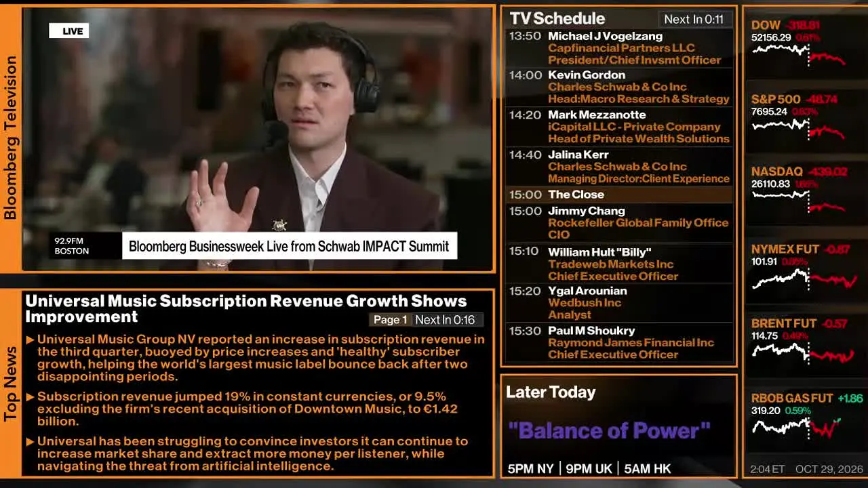868x488 pixels.
Task: Click the NASDAQ value 26110.83
Action: tap(771, 184)
